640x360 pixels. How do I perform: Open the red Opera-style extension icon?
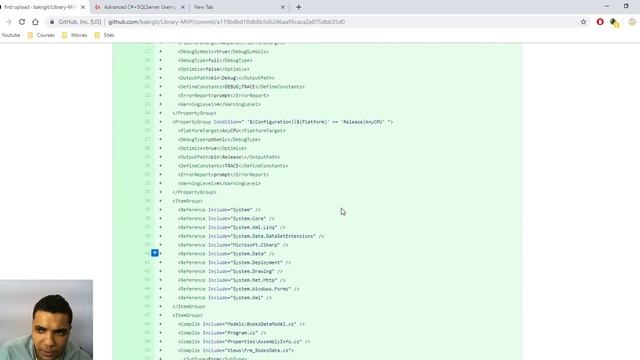click(x=600, y=22)
